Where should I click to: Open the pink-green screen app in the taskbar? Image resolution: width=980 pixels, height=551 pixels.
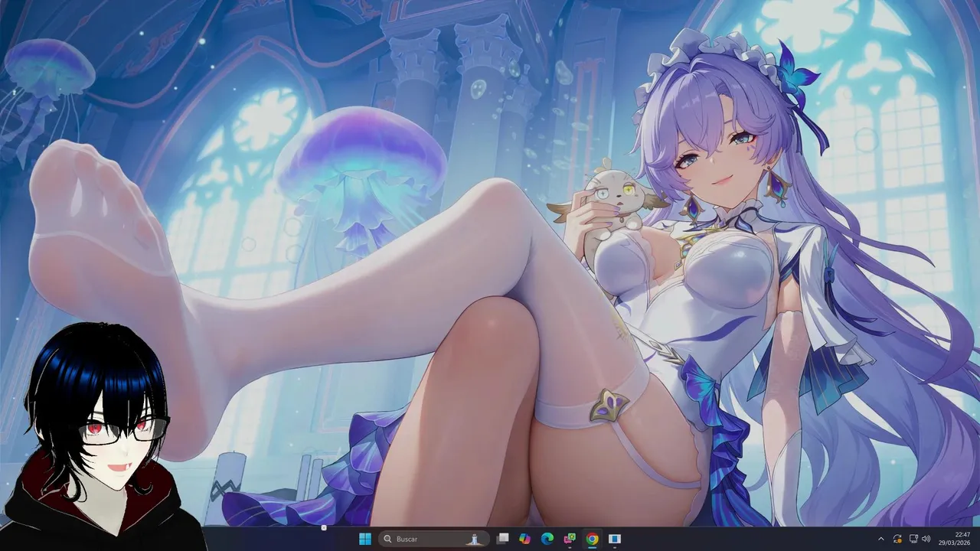[570, 539]
